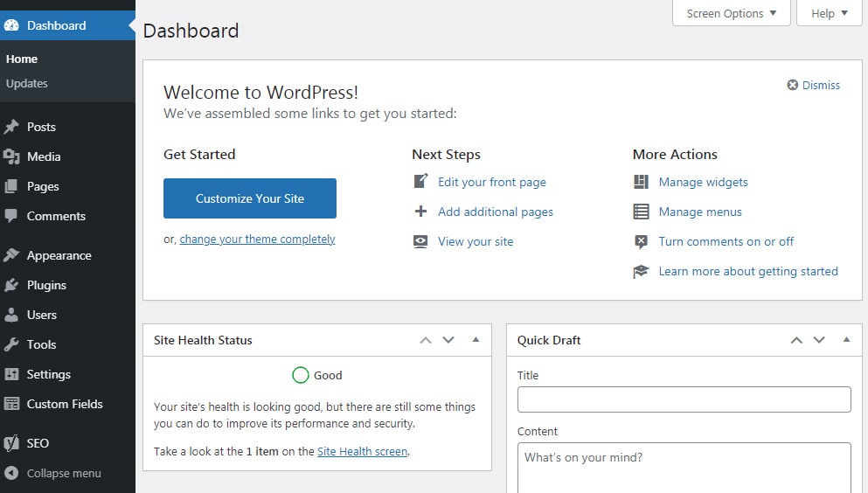The width and height of the screenshot is (868, 493).
Task: Click the edit front page pencil icon
Action: tap(420, 181)
